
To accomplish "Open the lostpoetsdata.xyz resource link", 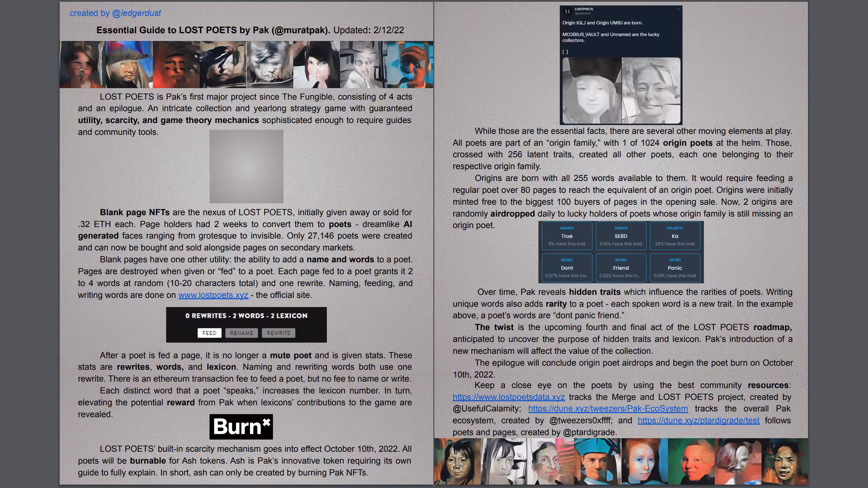I will pyautogui.click(x=509, y=397).
